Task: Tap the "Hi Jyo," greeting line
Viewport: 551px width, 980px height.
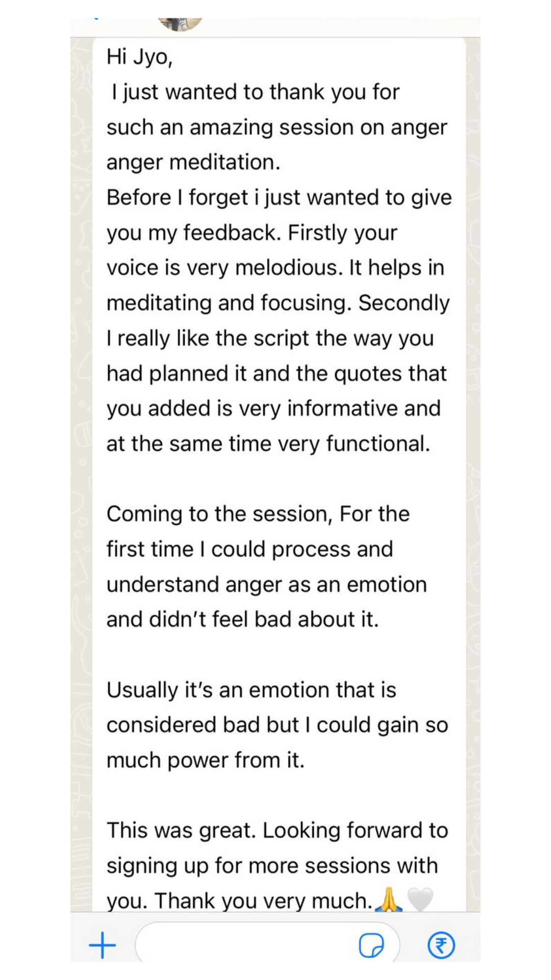Action: (139, 57)
